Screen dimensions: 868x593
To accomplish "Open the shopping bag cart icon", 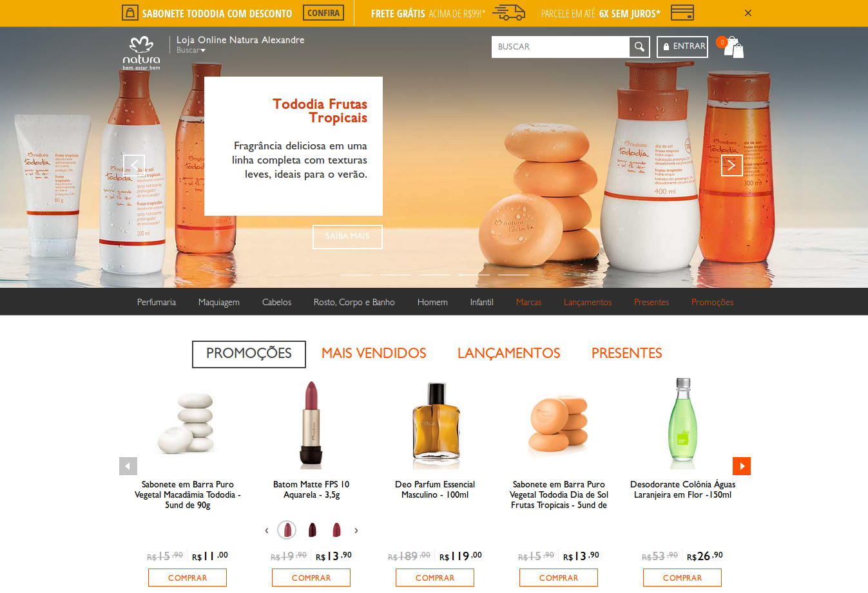I will (x=733, y=47).
